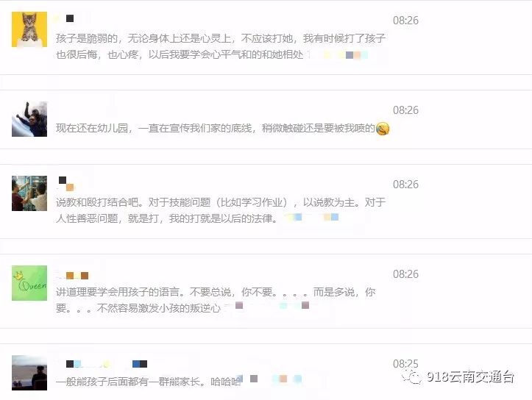Image resolution: width=532 pixels, height=400 pixels.
Task: Click the comment starting 孩子是脆弱的
Action: (221, 46)
